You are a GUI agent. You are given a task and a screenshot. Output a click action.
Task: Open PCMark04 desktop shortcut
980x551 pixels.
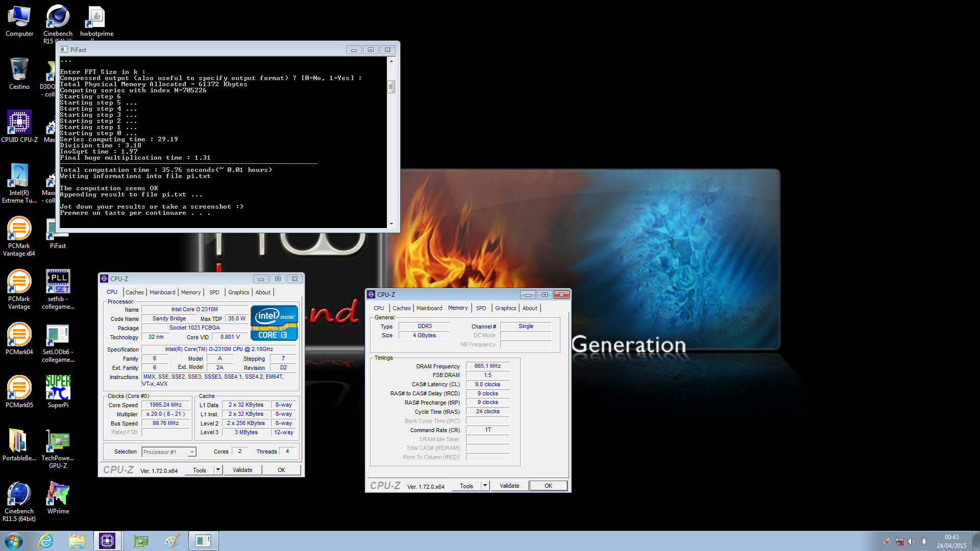(19, 339)
